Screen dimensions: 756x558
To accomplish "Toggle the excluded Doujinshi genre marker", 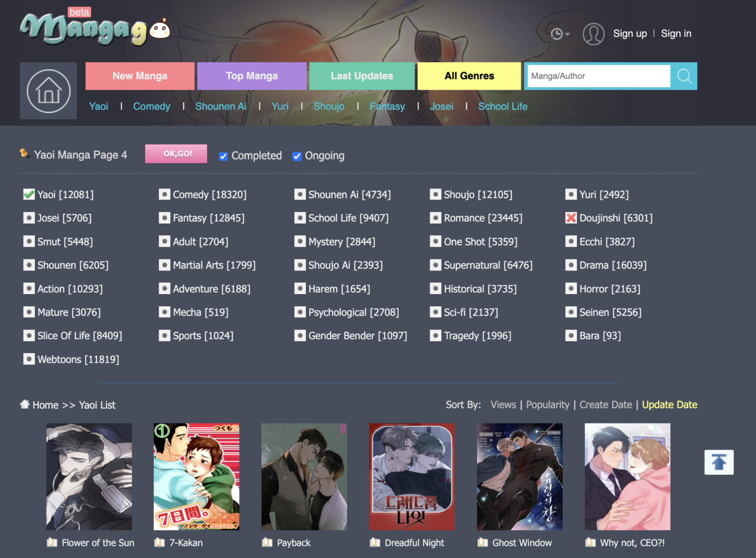I will 571,217.
